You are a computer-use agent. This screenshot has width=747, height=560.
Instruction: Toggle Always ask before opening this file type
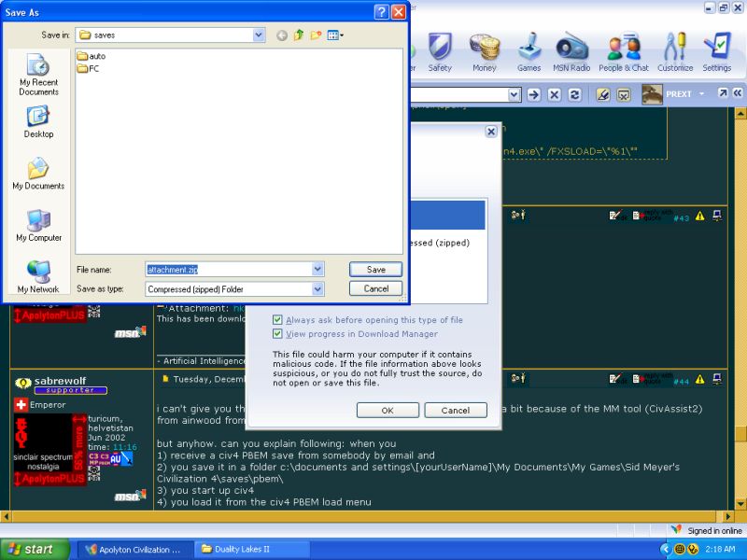[x=277, y=320]
